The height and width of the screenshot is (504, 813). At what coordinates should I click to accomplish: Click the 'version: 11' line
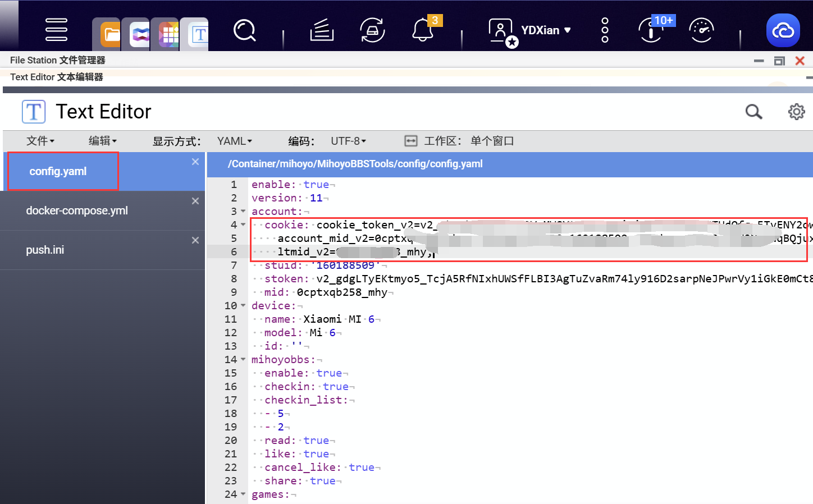[287, 198]
